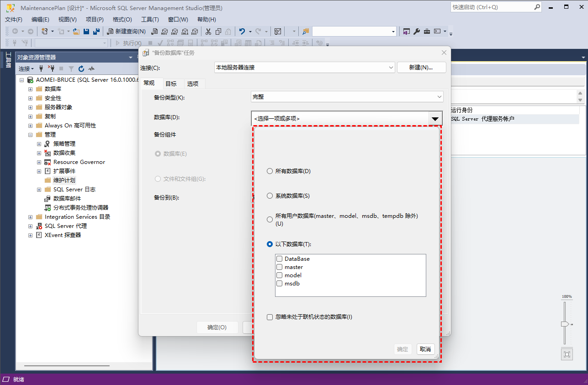Open the 工具箱 side tab
This screenshot has width=588, height=385.
(x=8, y=59)
